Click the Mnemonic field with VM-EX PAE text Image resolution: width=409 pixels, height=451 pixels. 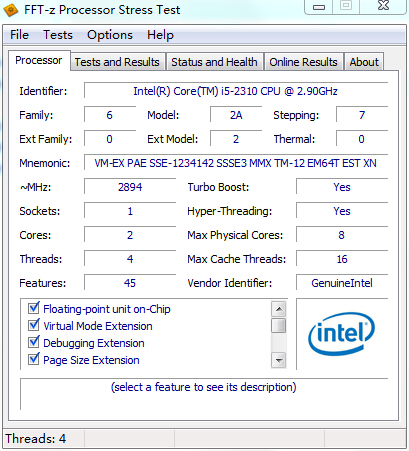236,163
